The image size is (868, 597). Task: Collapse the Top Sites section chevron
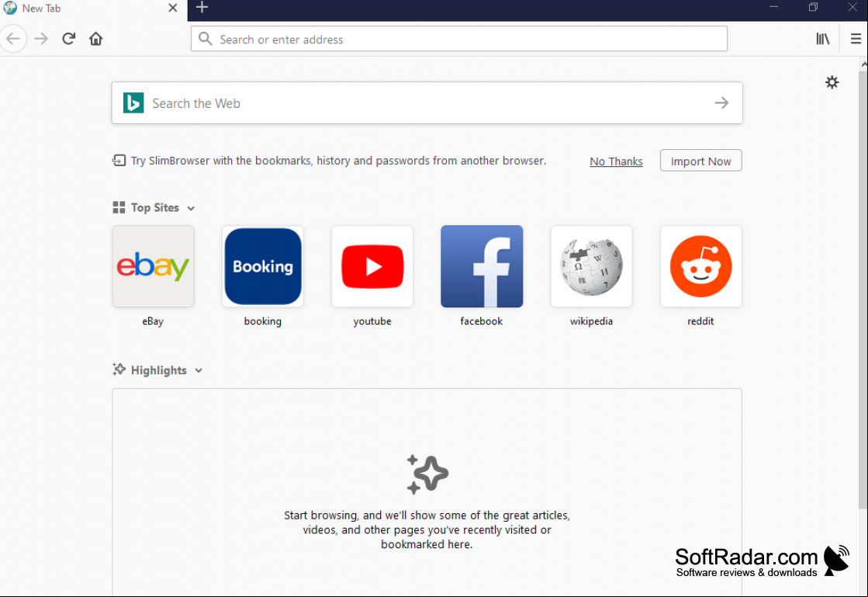(191, 209)
